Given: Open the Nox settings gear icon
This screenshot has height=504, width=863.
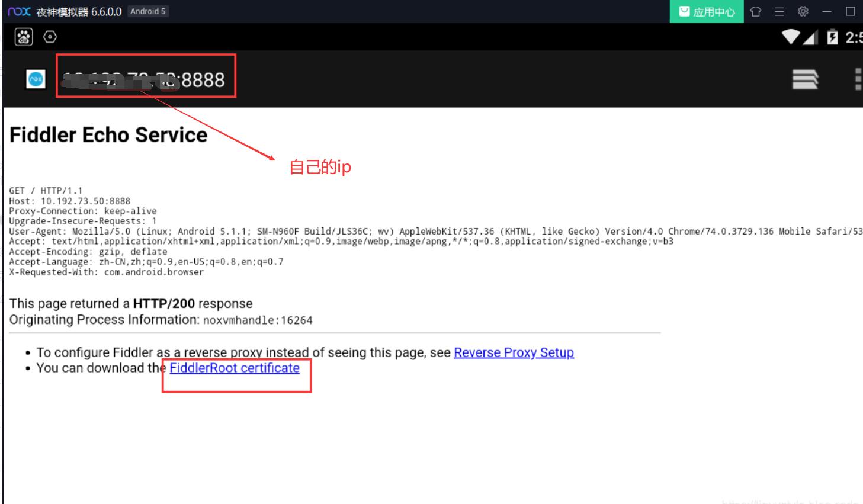Looking at the screenshot, I should click(x=803, y=11).
